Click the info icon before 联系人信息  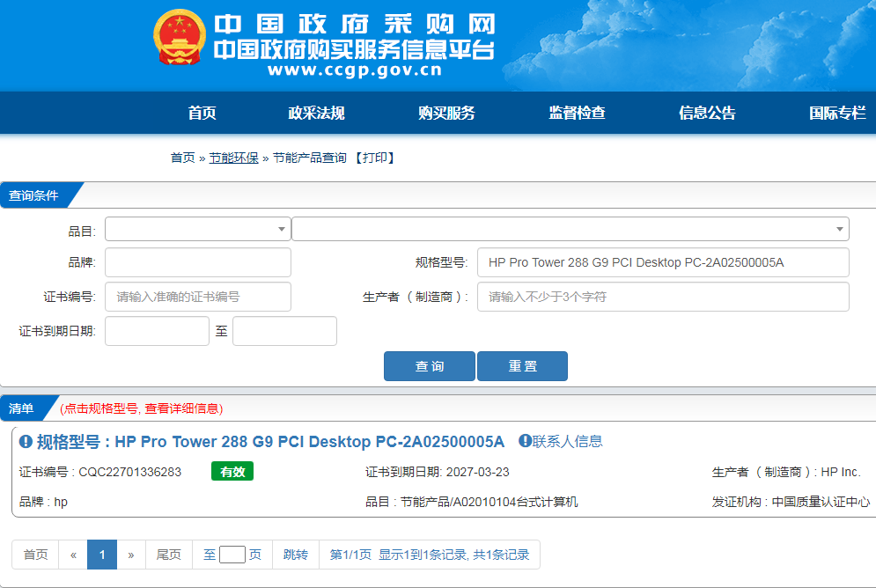click(x=525, y=441)
